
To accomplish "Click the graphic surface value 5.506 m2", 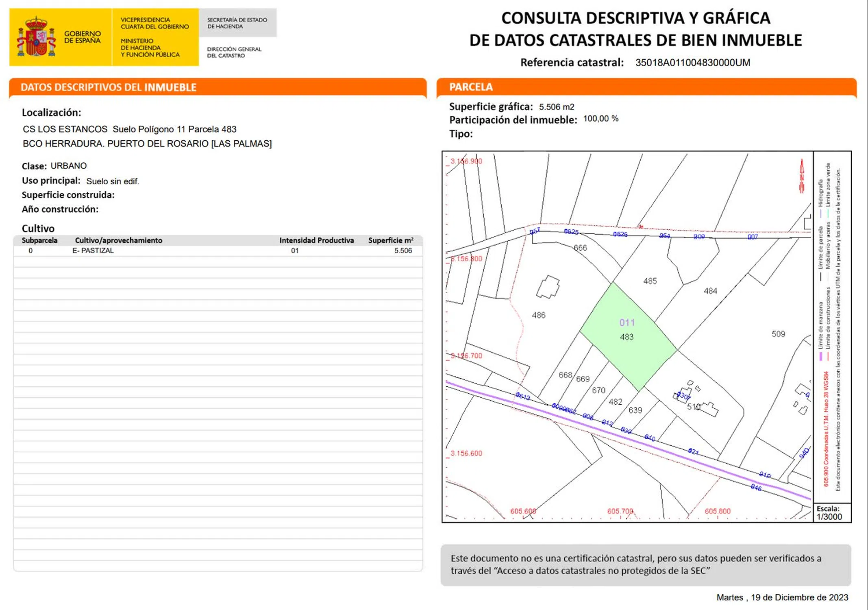I will (557, 107).
